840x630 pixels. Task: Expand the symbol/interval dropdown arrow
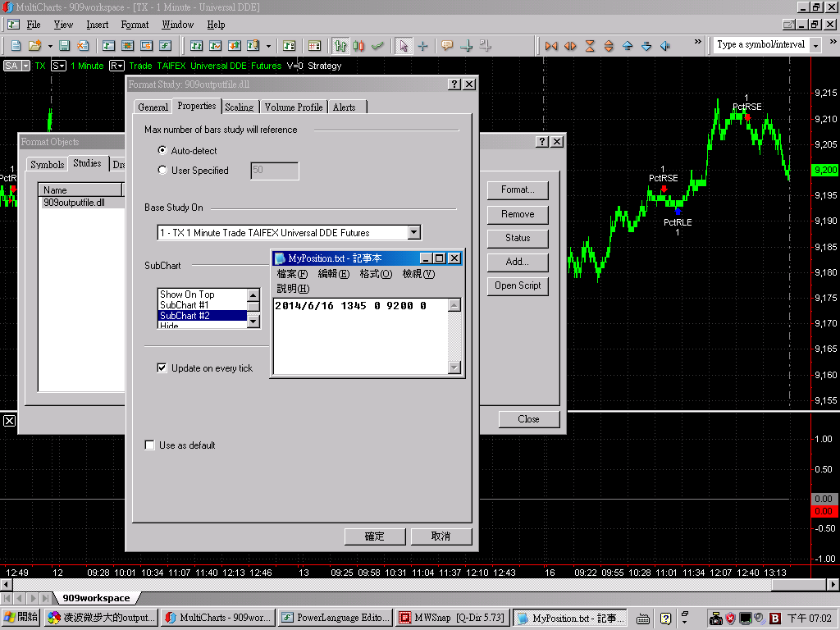816,46
